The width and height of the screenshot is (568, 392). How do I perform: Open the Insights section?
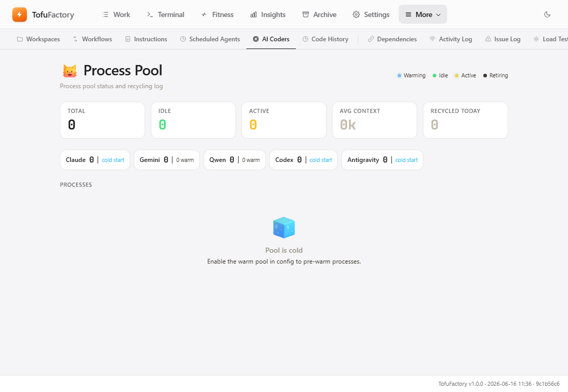pyautogui.click(x=268, y=14)
